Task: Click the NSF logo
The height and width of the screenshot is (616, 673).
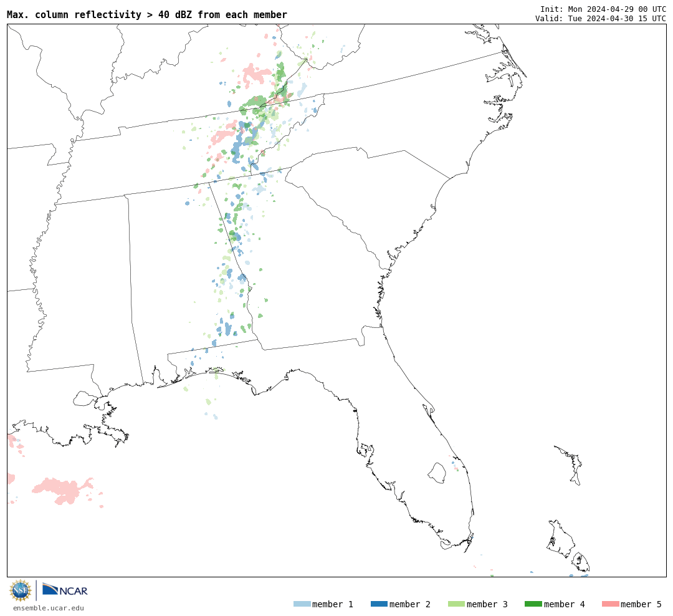Action: (20, 590)
